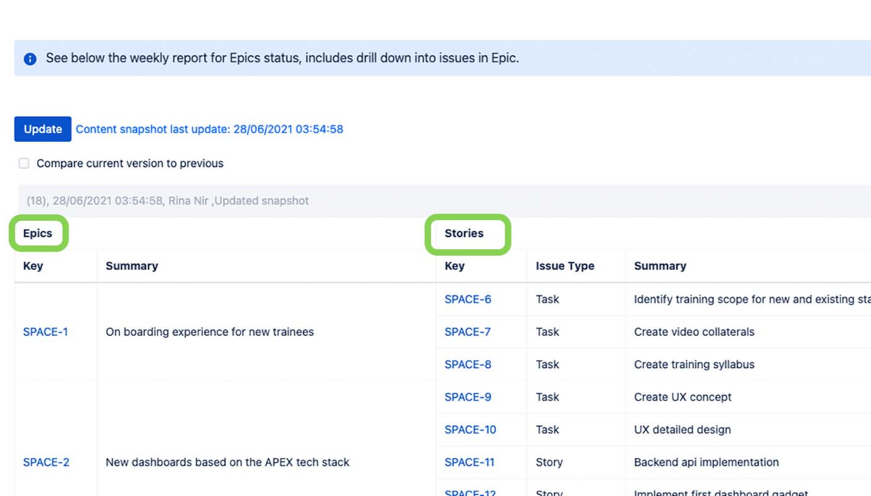Click the Stories Key column header
The height and width of the screenshot is (496, 871).
click(x=454, y=266)
